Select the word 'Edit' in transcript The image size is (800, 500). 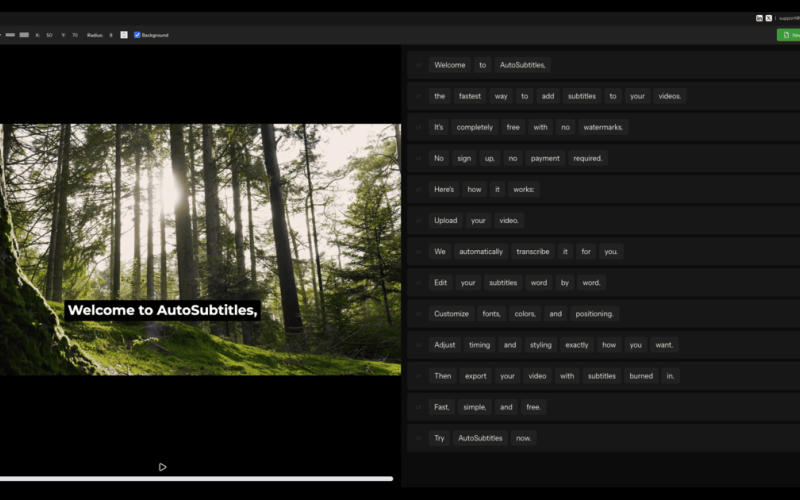pyautogui.click(x=440, y=283)
